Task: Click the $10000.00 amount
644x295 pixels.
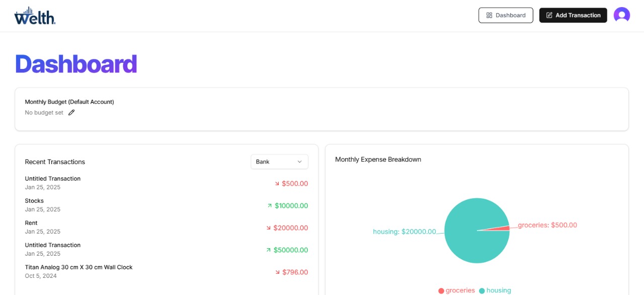Action: click(291, 206)
